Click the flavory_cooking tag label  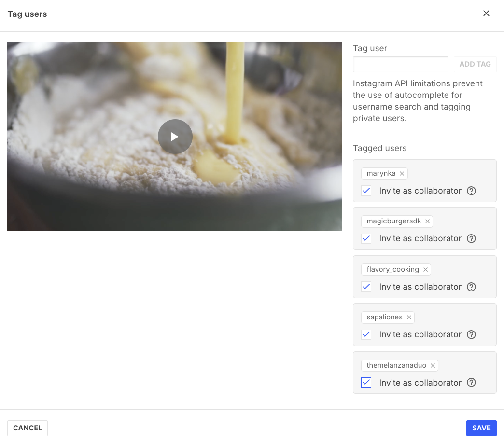click(x=393, y=270)
